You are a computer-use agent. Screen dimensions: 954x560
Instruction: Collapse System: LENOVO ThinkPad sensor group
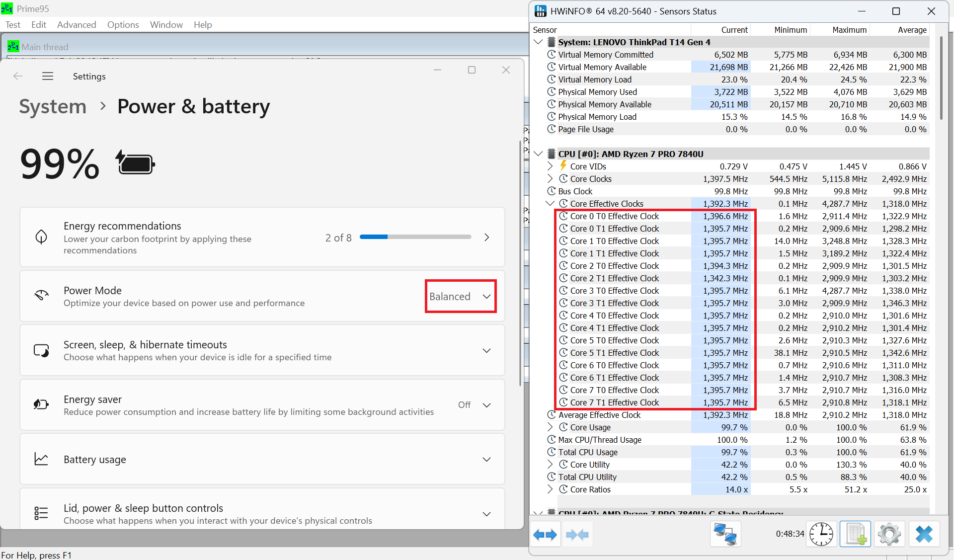538,42
